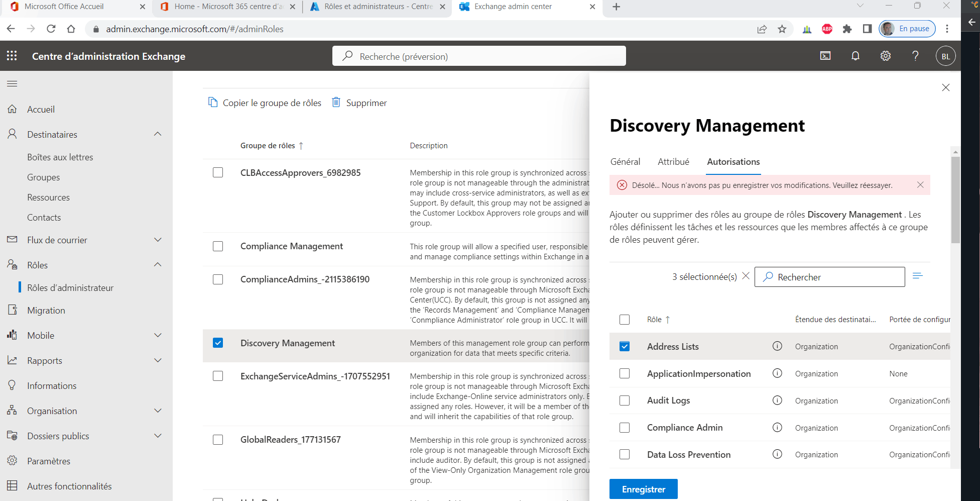The width and height of the screenshot is (980, 501).
Task: Switch to the Attribué tab
Action: [x=673, y=162]
